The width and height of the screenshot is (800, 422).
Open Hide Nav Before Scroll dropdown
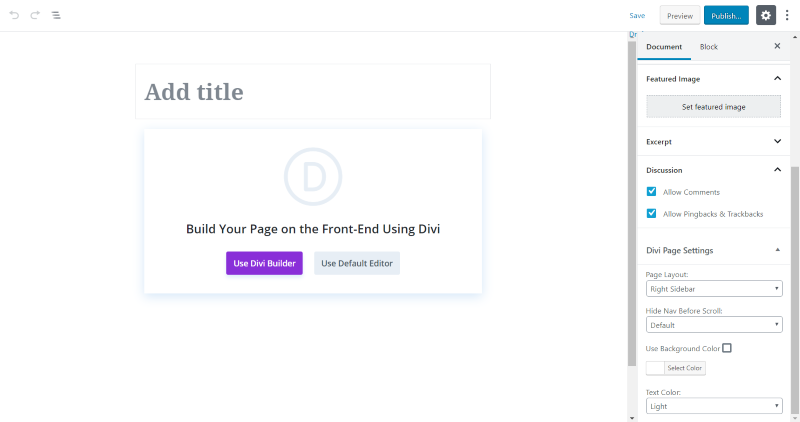click(x=714, y=325)
